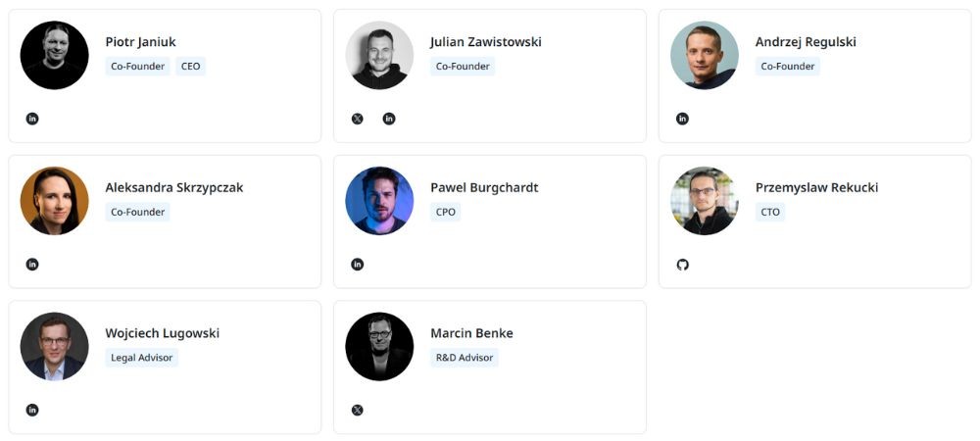Click Marcin Benke's X (Twitter) icon
This screenshot has width=980, height=441.
tap(358, 410)
